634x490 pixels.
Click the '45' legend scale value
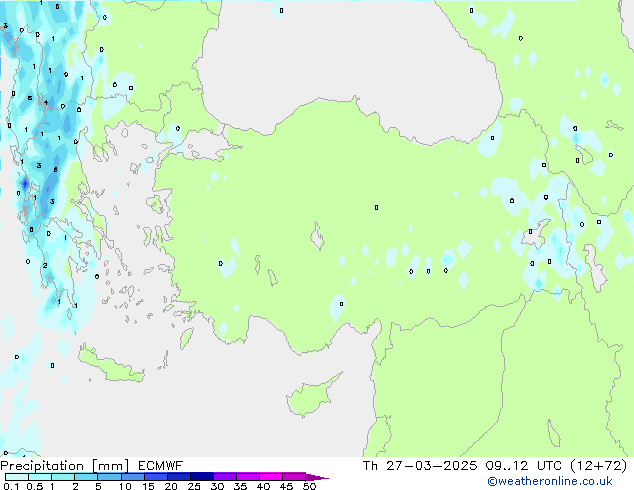pyautogui.click(x=286, y=486)
